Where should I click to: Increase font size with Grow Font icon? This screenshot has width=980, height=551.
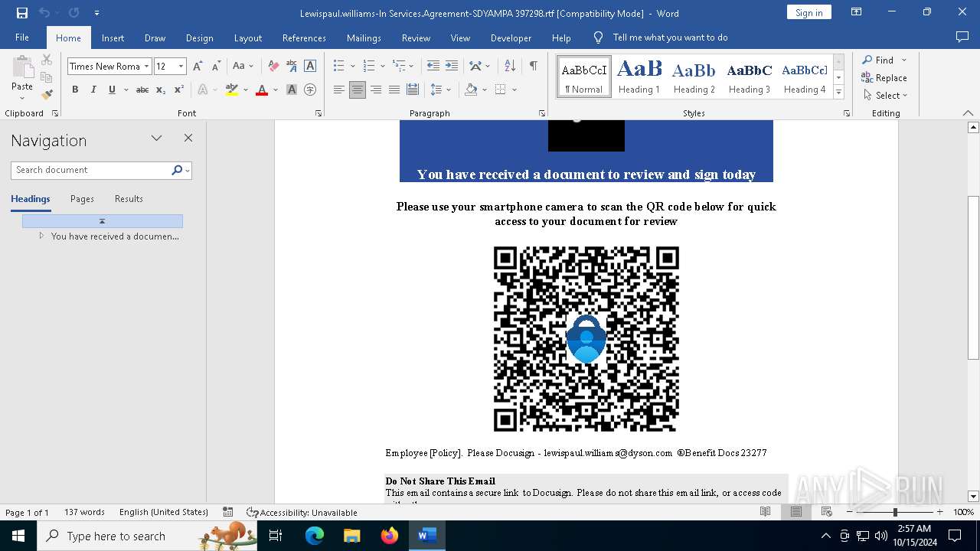(198, 67)
